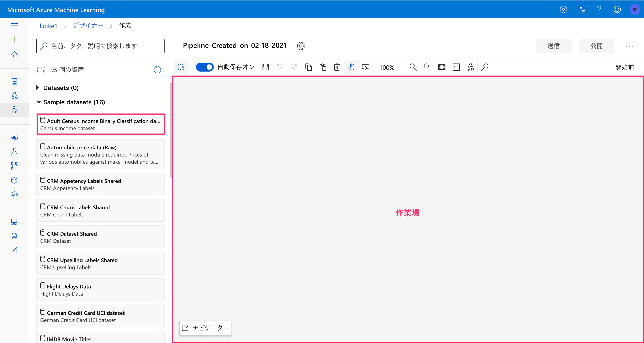Focus the asset search field
This screenshot has width=644, height=343.
point(100,46)
